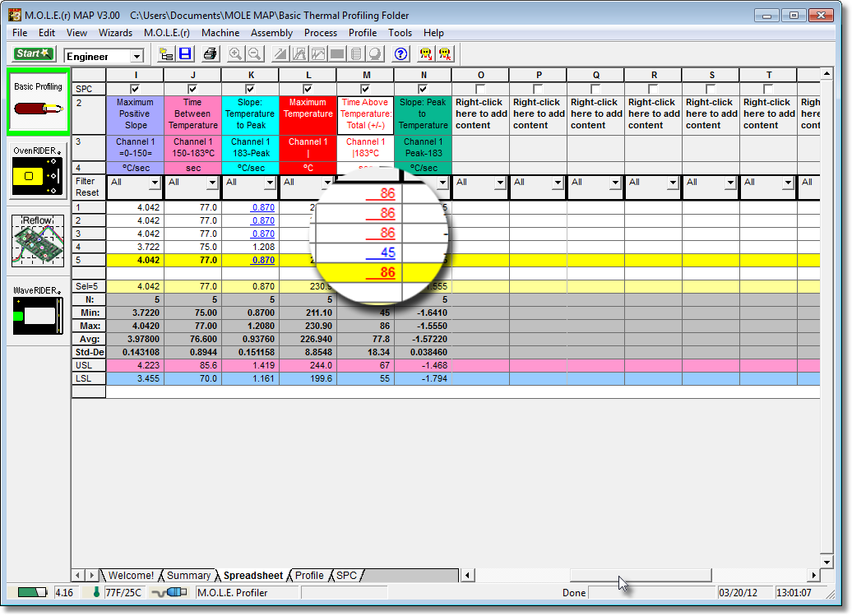Open the 0.870 link in data row 1
Viewport: 852px width, 616px height.
coord(263,207)
